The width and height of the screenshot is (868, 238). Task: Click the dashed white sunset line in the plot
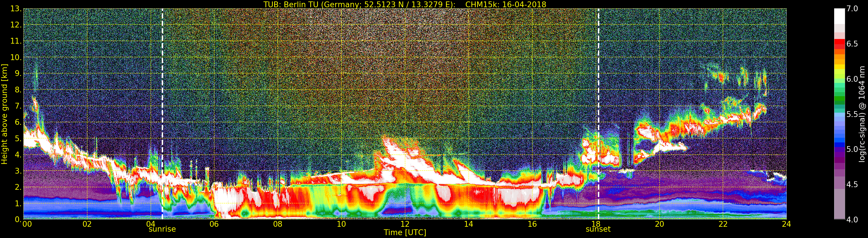point(598,114)
